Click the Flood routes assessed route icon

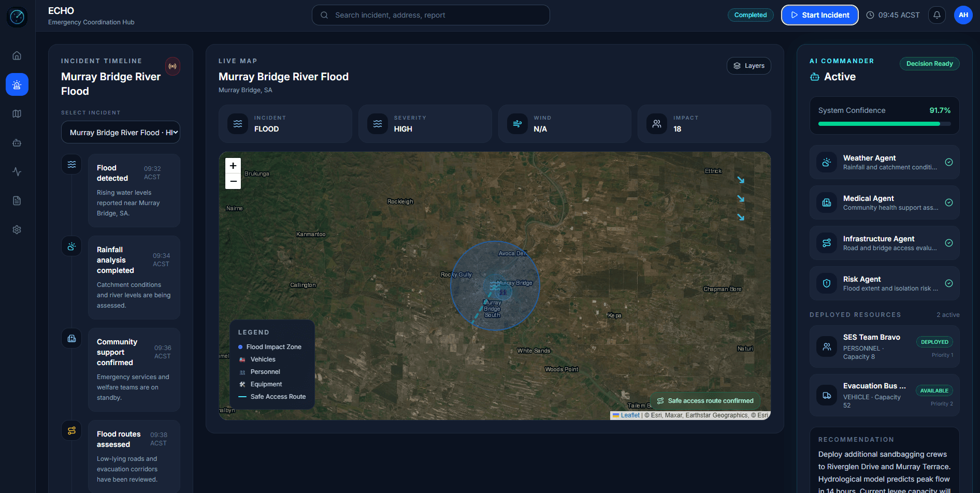[x=71, y=430]
